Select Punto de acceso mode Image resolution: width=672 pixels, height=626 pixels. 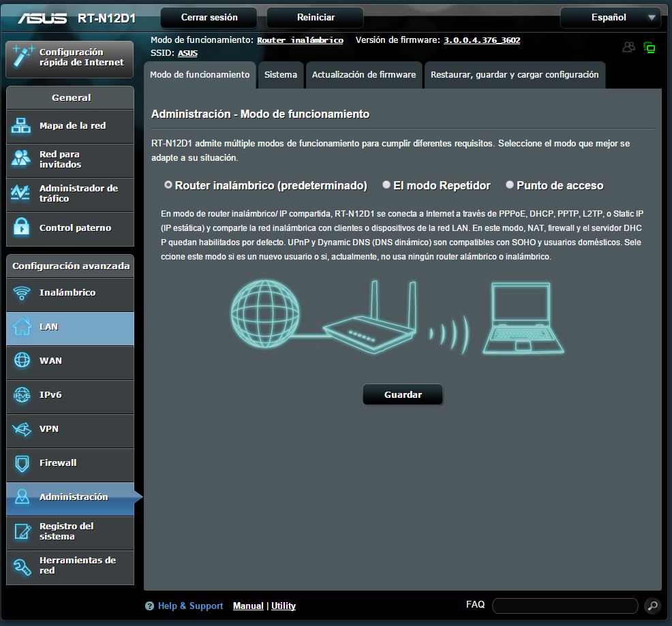coord(510,185)
